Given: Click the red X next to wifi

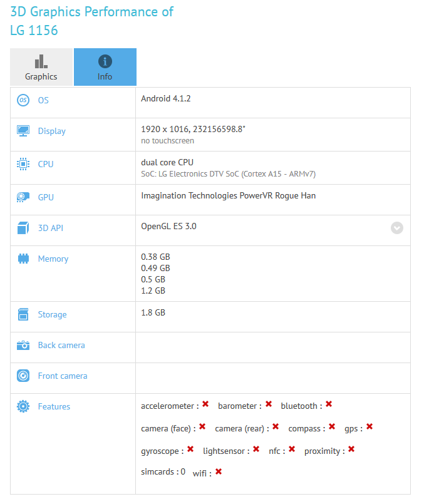Looking at the screenshot, I should point(219,471).
